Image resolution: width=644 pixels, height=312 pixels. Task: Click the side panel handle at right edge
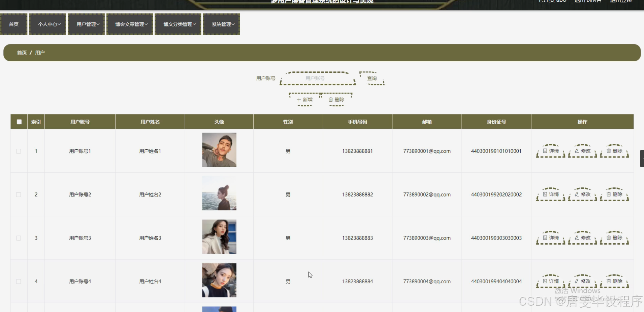coord(642,159)
